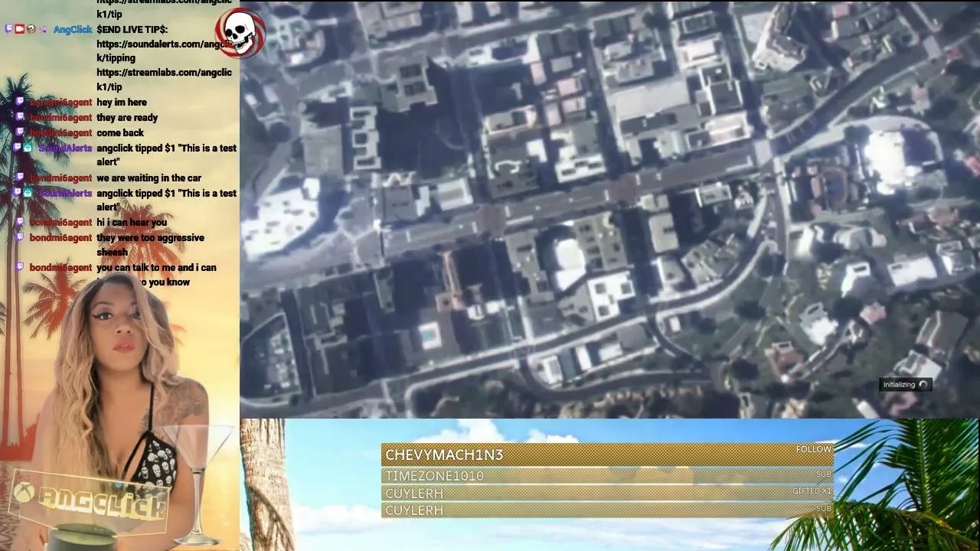Click the Twitch badge beside "hey im here"
This screenshot has height=551, width=980.
tap(19, 102)
